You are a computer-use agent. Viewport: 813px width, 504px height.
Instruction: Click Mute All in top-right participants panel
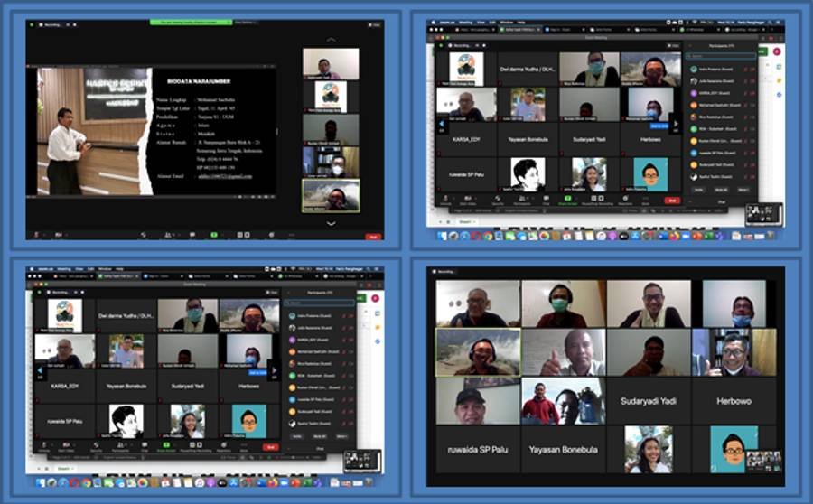click(722, 191)
